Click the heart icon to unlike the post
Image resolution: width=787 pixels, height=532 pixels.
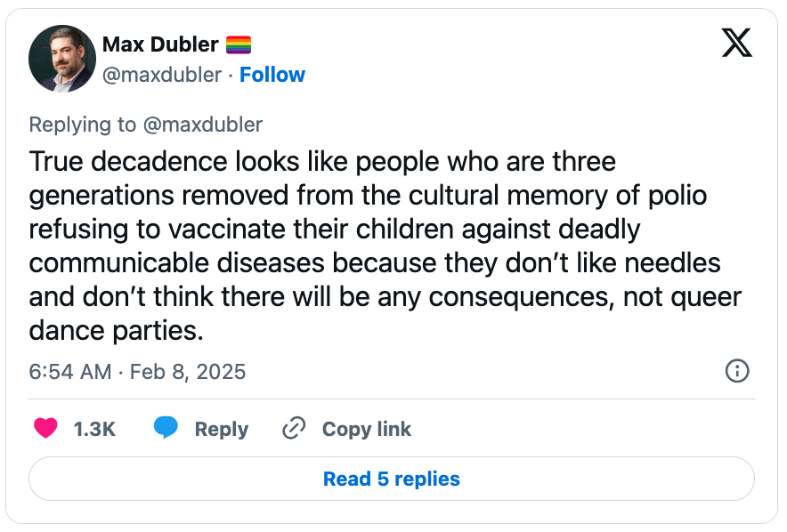point(44,428)
